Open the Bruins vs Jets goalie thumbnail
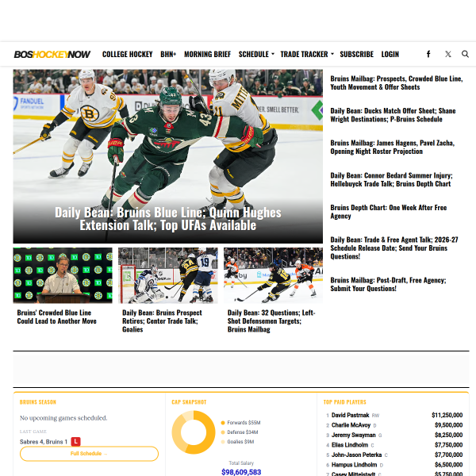The height and width of the screenshot is (476, 476). pos(168,275)
